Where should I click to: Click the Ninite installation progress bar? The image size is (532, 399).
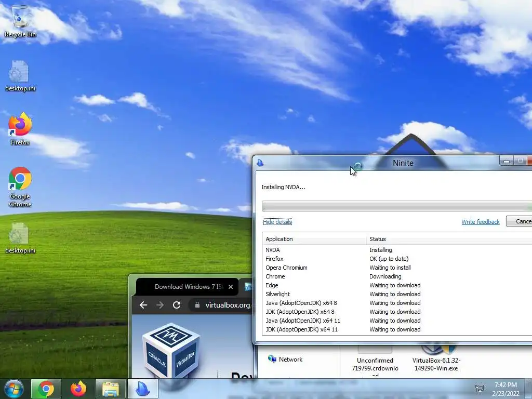[396, 206]
